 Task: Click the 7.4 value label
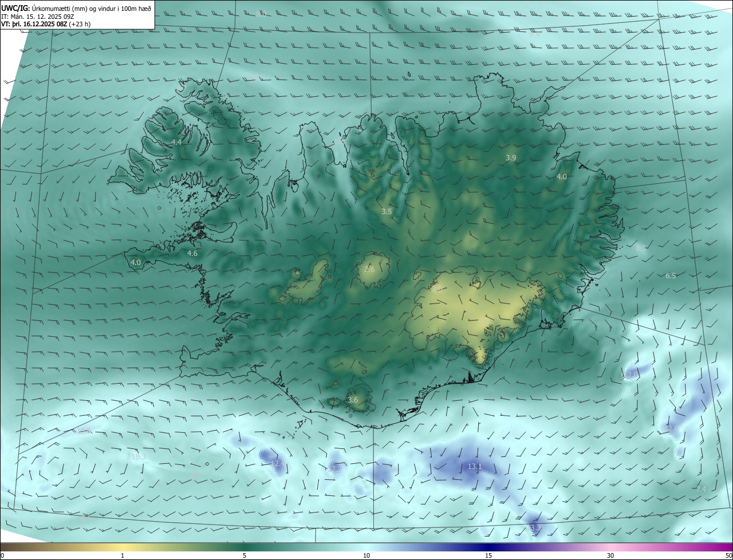point(701,489)
